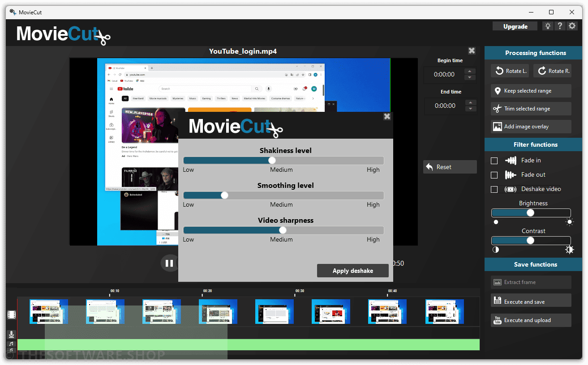This screenshot has height=365, width=588.
Task: Set the Video sharpness slider handle
Action: click(283, 230)
